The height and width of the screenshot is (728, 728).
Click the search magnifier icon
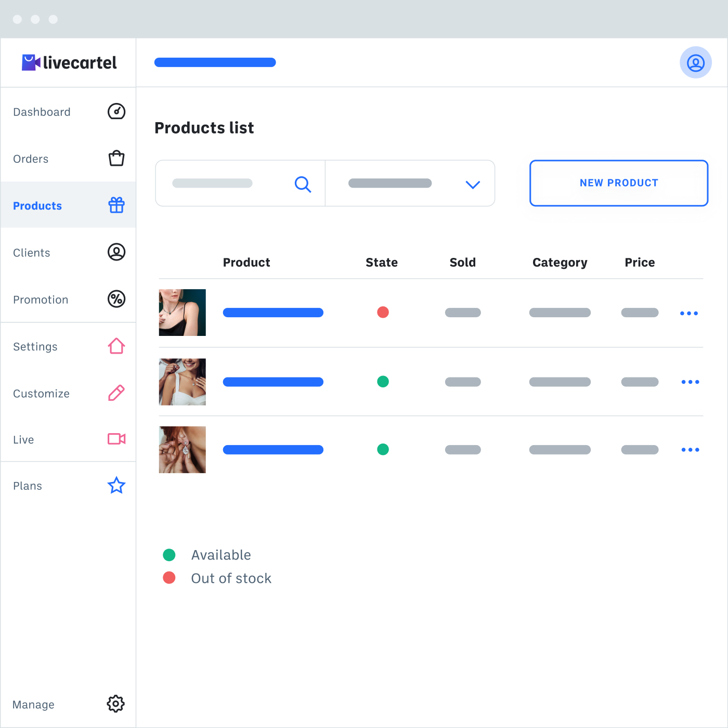pyautogui.click(x=303, y=184)
